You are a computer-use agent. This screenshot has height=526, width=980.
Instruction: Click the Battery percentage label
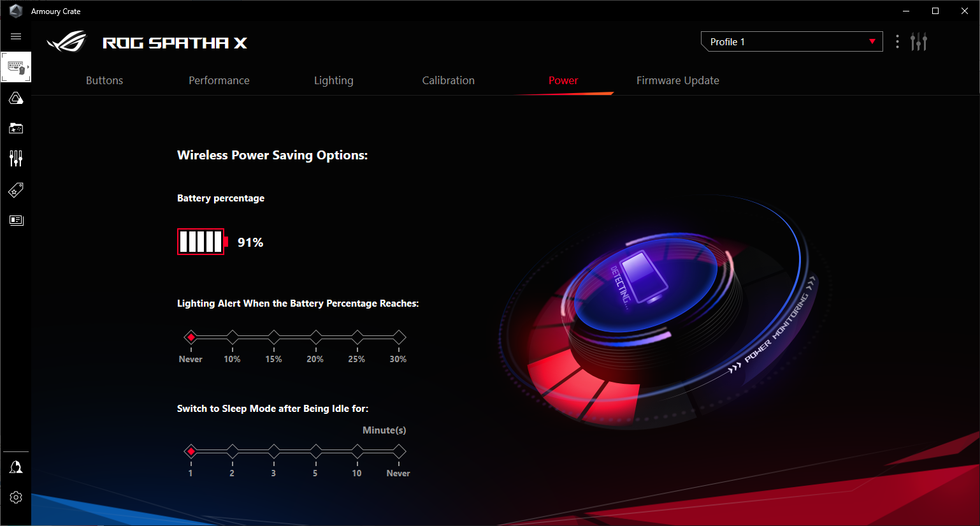coord(220,198)
